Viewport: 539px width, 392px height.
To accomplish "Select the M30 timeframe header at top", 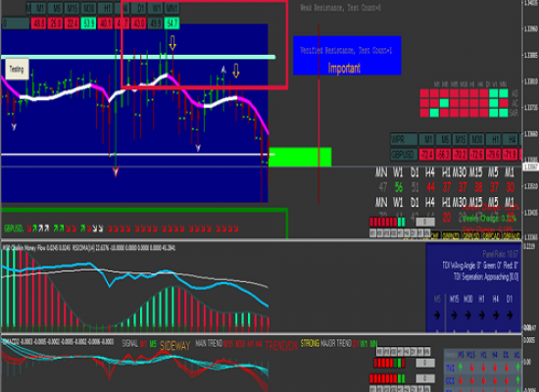I will click(x=88, y=8).
